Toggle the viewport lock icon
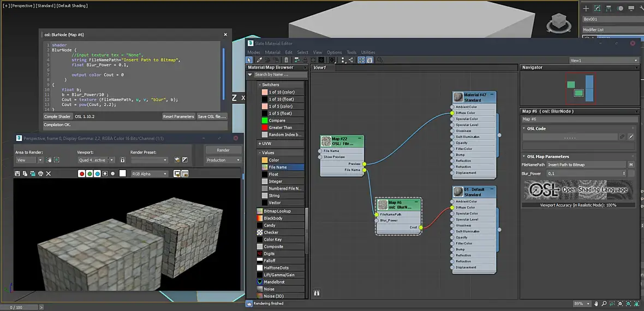The width and height of the screenshot is (644, 311). 122,160
